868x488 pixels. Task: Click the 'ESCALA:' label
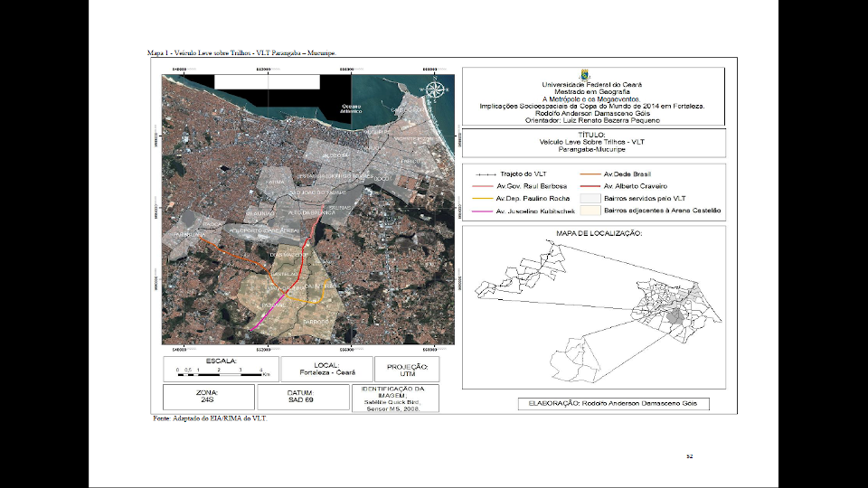(221, 361)
